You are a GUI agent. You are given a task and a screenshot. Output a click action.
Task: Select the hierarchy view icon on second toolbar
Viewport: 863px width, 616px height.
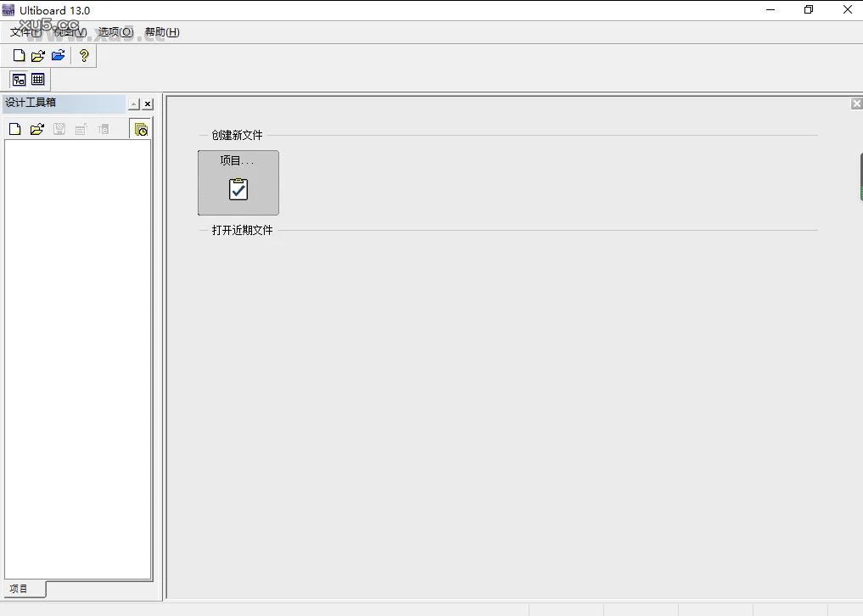pyautogui.click(x=19, y=79)
